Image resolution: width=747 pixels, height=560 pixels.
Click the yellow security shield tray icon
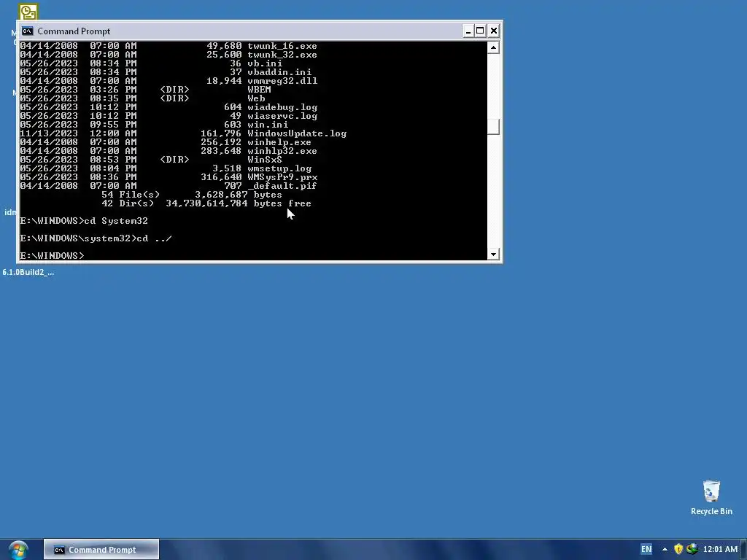[x=678, y=549]
